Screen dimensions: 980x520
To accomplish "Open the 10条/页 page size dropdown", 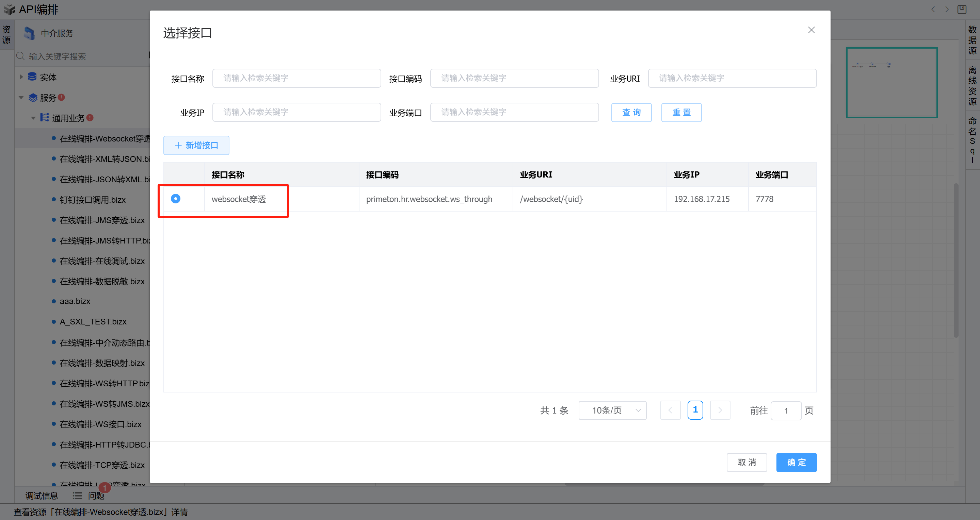I will [x=612, y=410].
